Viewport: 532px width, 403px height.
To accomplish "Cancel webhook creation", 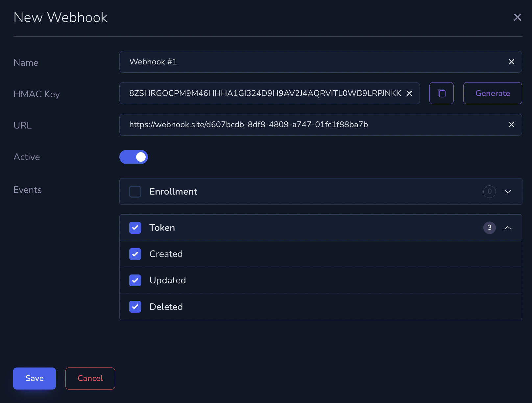I will click(90, 378).
